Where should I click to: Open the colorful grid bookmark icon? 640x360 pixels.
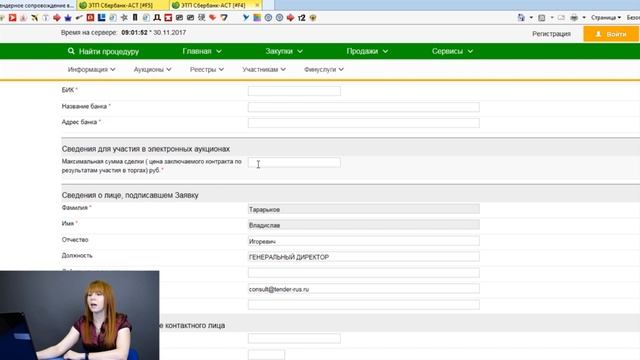[x=257, y=18]
